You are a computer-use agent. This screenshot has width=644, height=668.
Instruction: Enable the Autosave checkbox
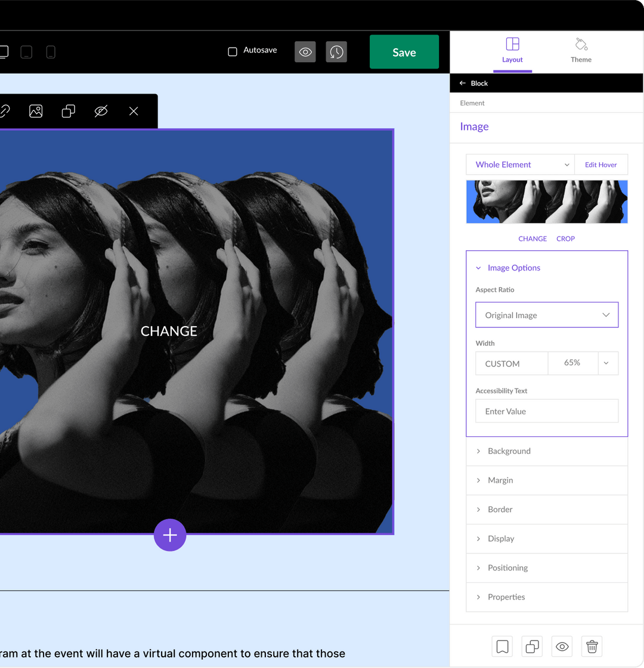tap(233, 51)
